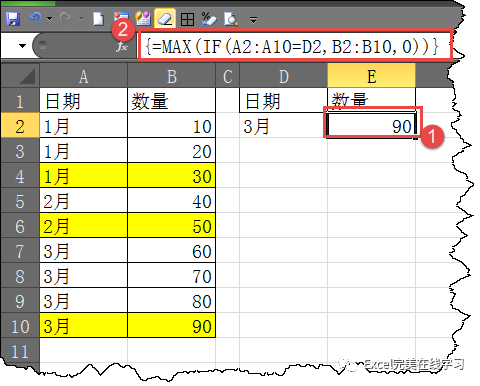Image resolution: width=480 pixels, height=386 pixels.
Task: Open the Undo history dropdown arrow
Action: coord(50,19)
